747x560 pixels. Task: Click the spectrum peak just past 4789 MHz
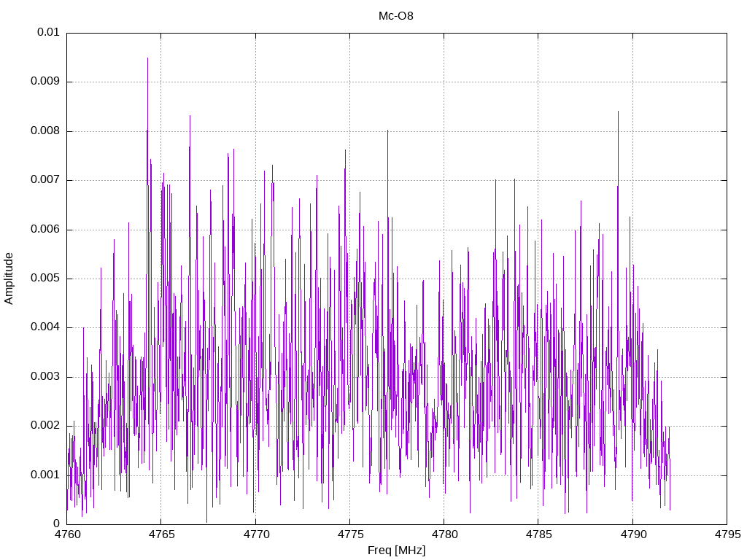click(x=619, y=112)
